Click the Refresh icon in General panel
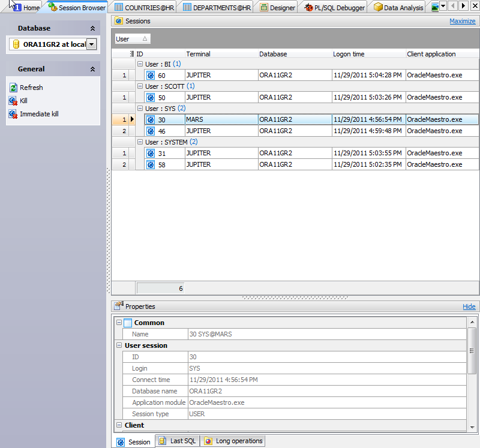Screen dimensions: 480x448 13,87
